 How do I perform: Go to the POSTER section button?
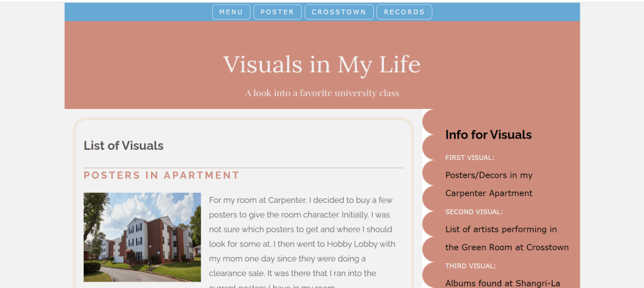pyautogui.click(x=277, y=12)
